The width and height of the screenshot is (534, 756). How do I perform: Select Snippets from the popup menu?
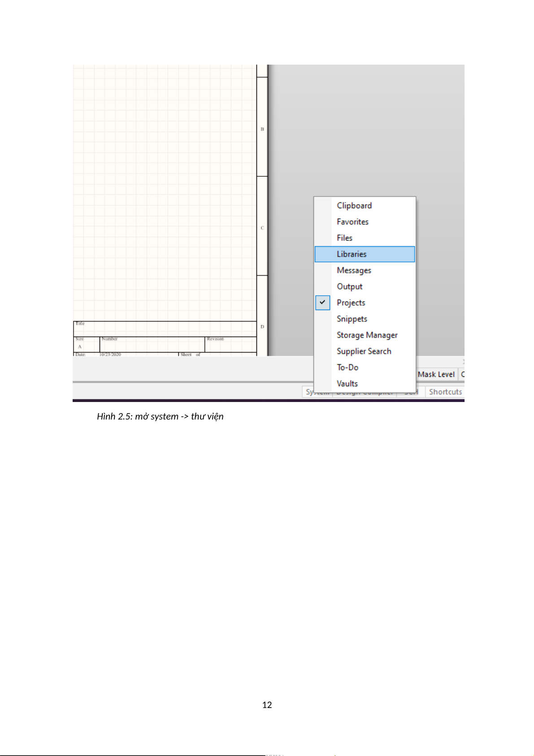point(352,319)
